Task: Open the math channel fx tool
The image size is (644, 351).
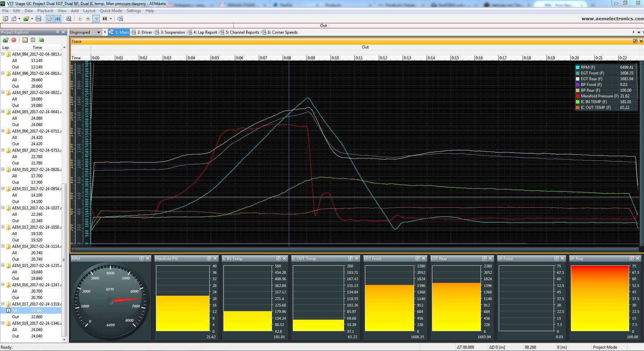Action: pyautogui.click(x=69, y=19)
